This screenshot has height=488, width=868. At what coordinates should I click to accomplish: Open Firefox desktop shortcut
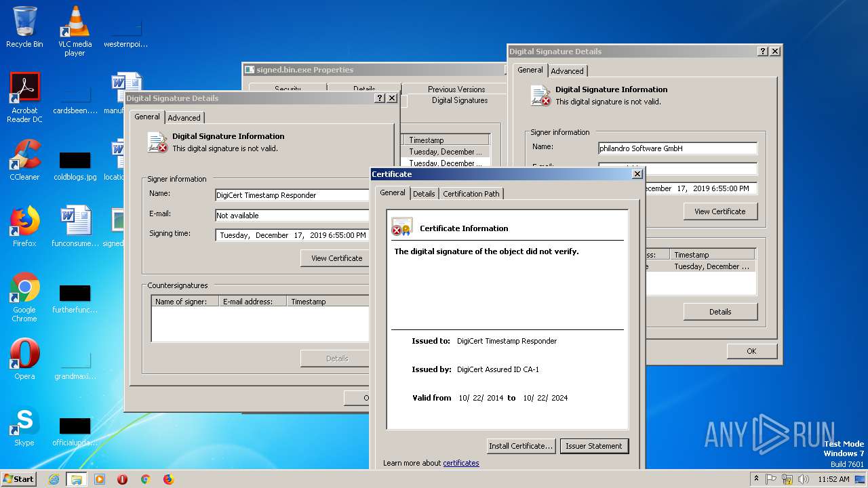pos(24,226)
